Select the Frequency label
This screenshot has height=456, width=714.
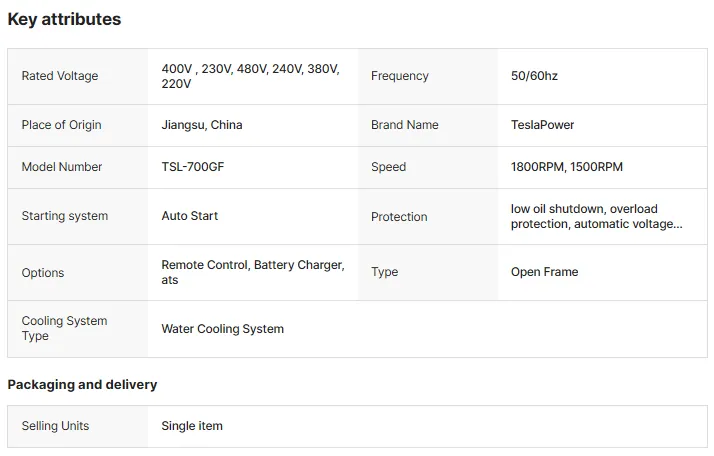tap(400, 76)
